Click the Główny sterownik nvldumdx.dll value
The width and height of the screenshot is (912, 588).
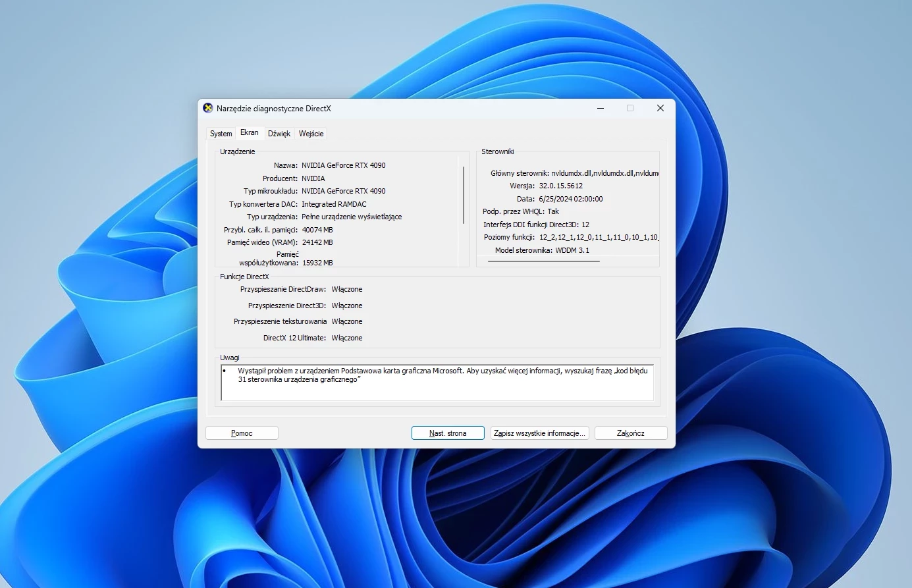[x=605, y=173]
